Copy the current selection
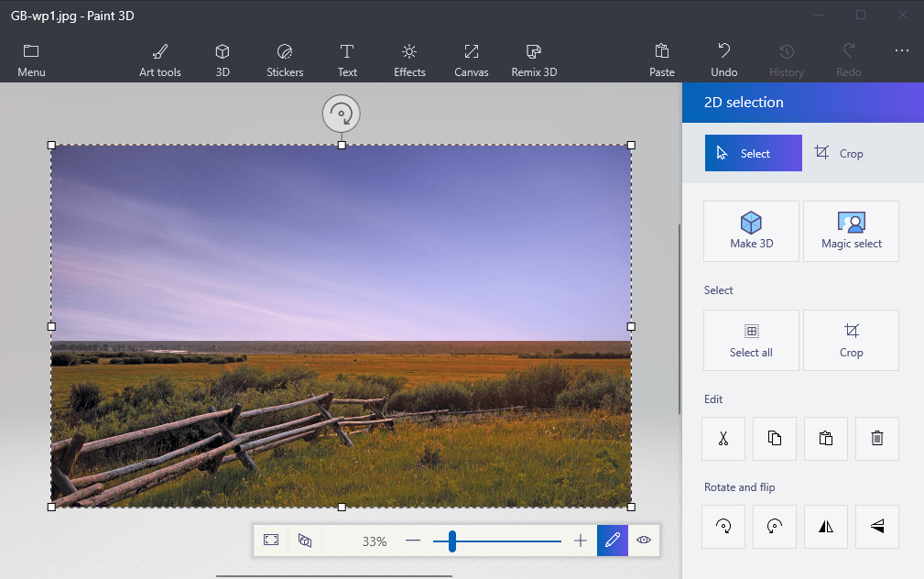Screen dimensions: 924x579 point(775,439)
